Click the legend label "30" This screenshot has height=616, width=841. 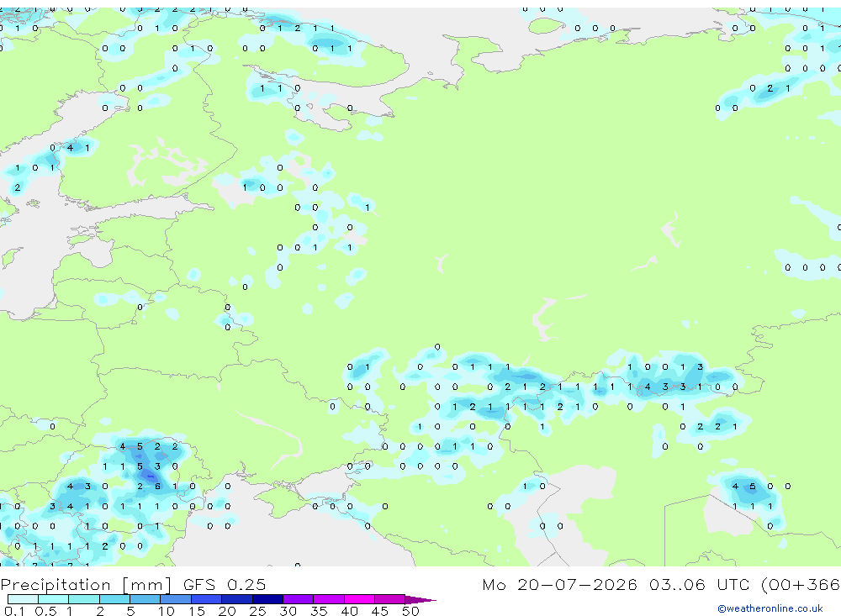coord(288,611)
